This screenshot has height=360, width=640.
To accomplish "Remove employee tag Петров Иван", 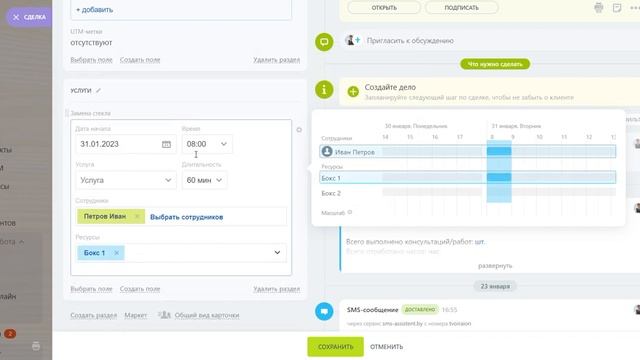I will [x=138, y=216].
